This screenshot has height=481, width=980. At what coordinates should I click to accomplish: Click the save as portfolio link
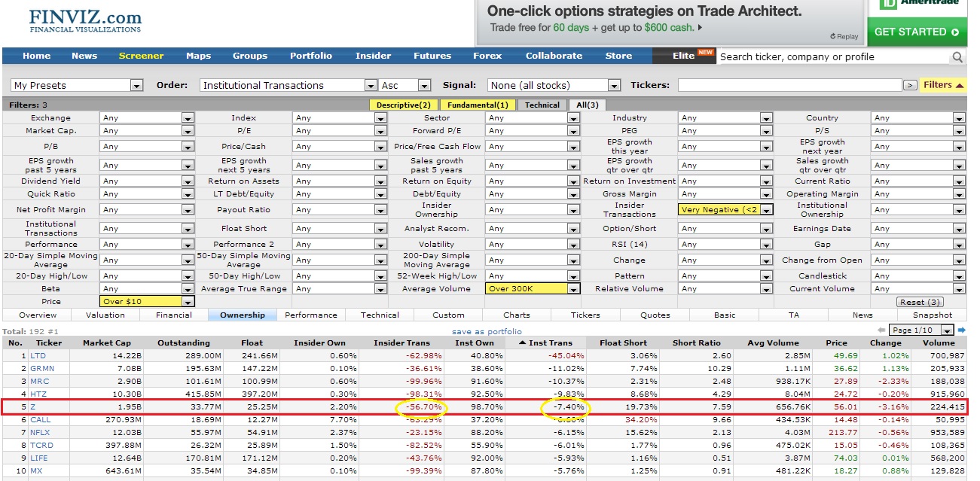(x=488, y=330)
